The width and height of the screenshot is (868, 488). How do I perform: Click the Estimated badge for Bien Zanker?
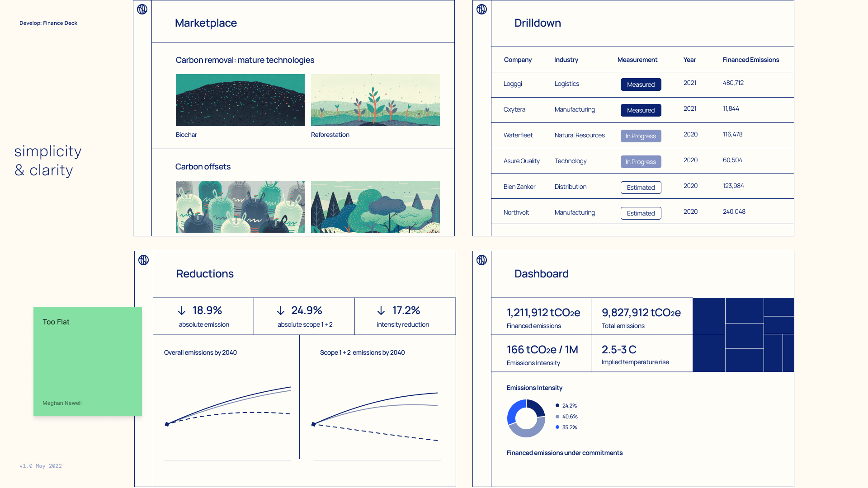pos(641,188)
